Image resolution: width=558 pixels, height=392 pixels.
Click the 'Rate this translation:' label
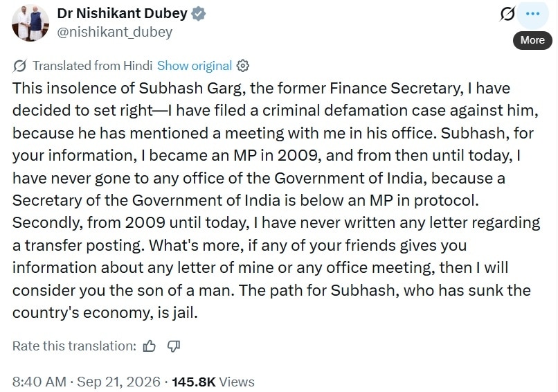[74, 346]
